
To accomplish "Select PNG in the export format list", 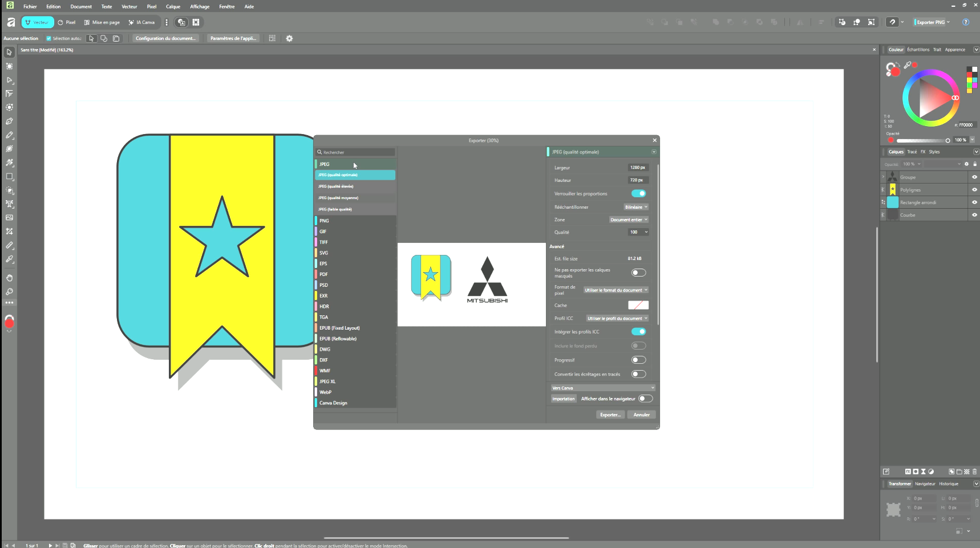I will (324, 221).
